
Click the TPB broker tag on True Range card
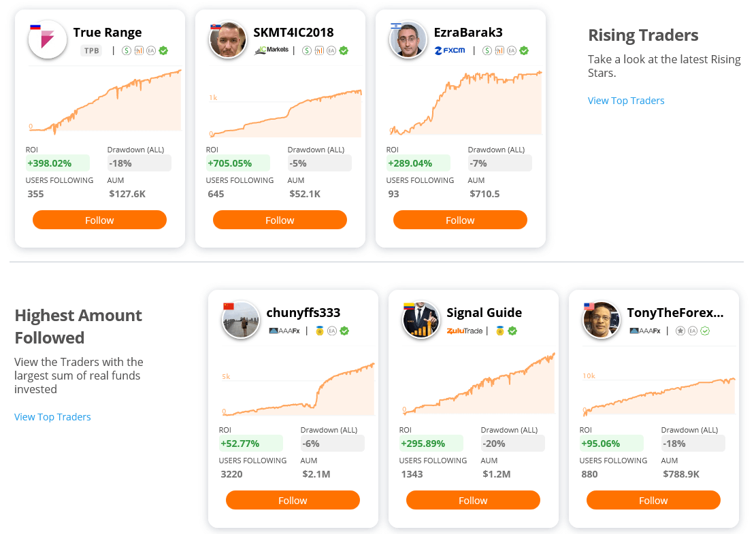(92, 50)
